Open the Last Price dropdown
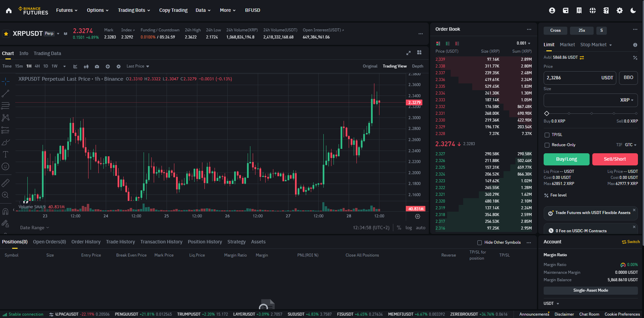Image resolution: width=644 pixels, height=318 pixels. click(138, 66)
